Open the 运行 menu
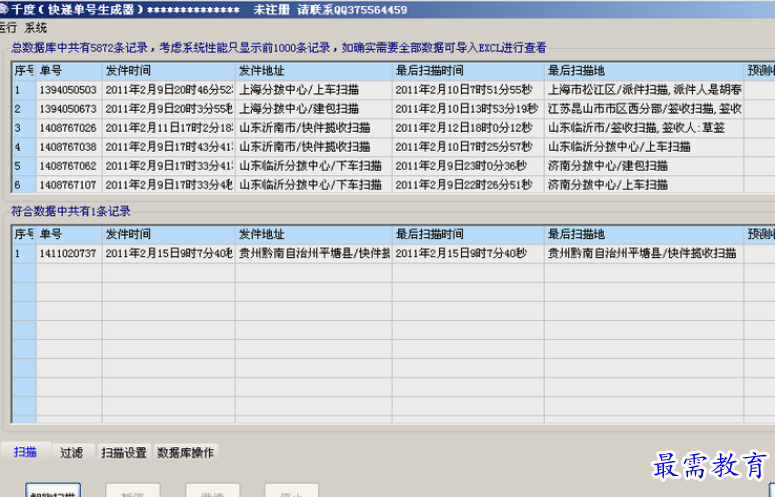This screenshot has height=497, width=775. click(7, 28)
